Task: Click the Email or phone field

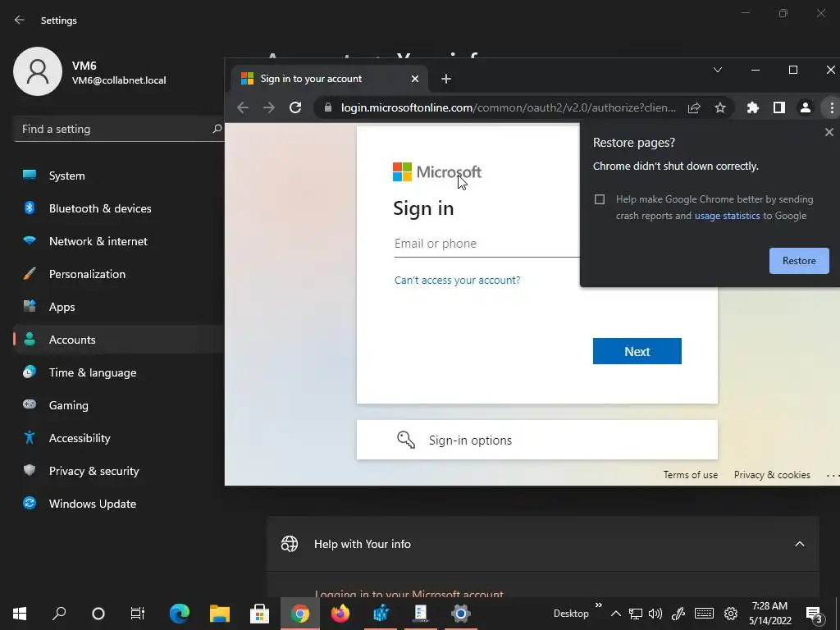Action: point(486,244)
